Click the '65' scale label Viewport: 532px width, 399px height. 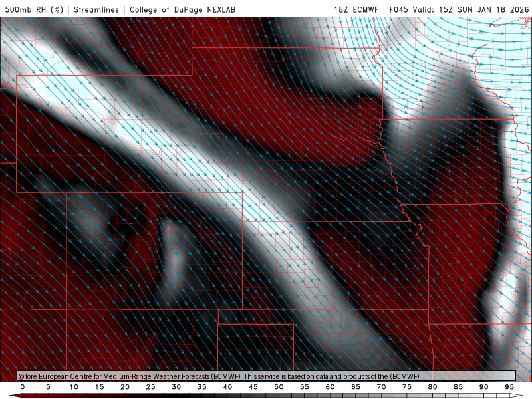356,387
